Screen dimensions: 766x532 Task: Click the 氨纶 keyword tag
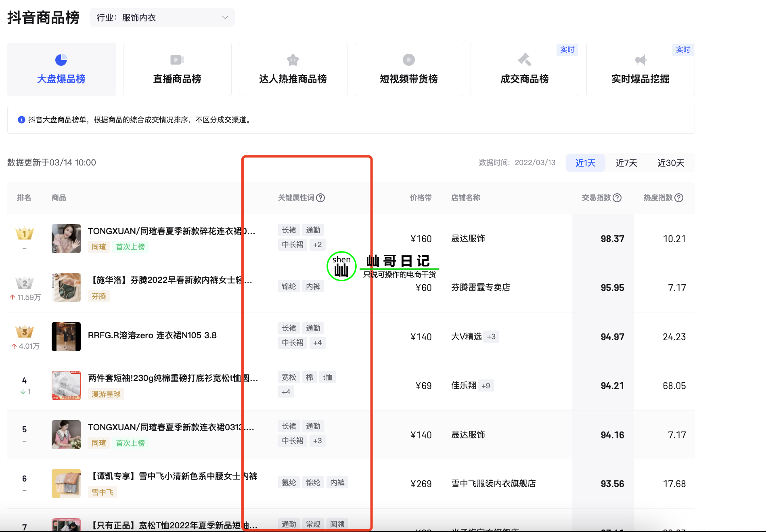[289, 482]
